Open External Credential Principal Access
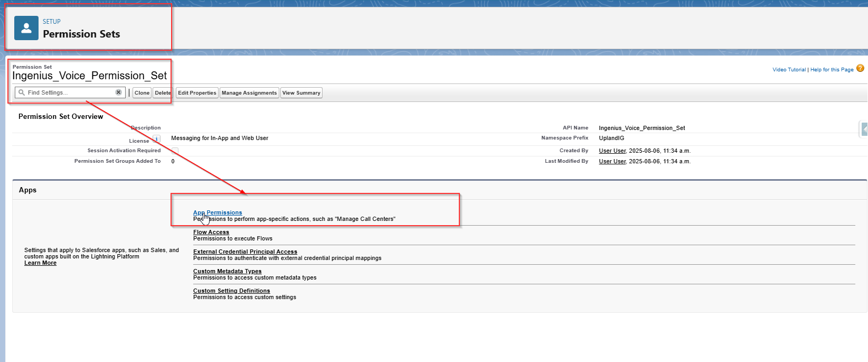Viewport: 868px width, 362px height. 245,252
